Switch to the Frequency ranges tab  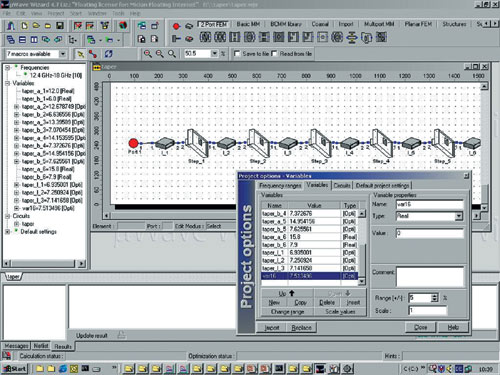click(280, 185)
